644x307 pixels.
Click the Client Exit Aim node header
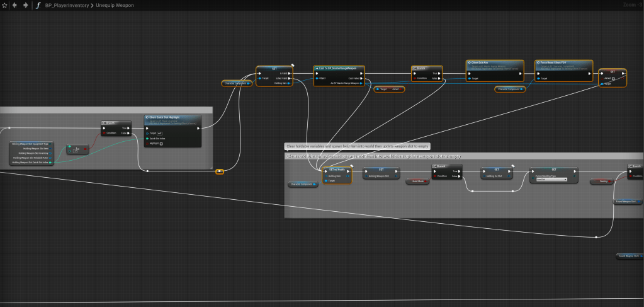tap(495, 63)
